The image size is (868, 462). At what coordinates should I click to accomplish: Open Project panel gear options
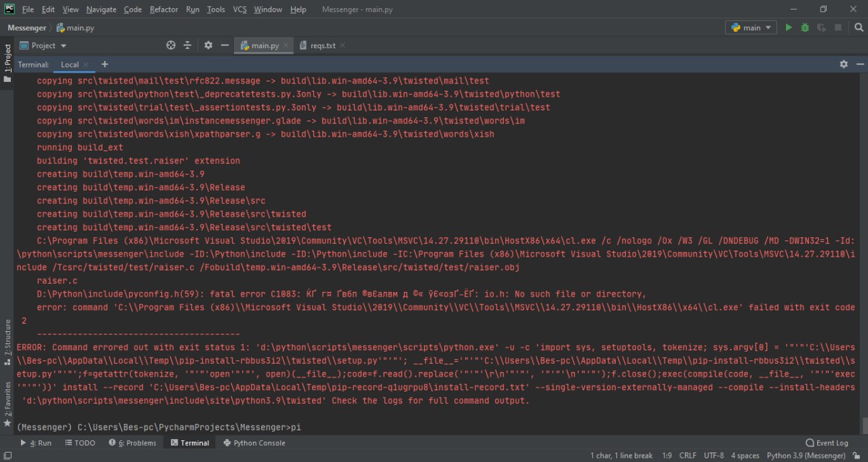(208, 45)
